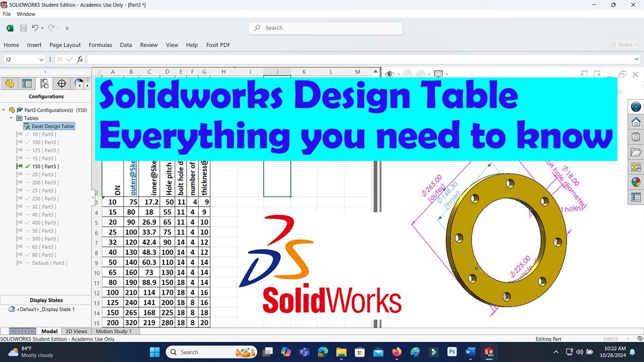644x362 pixels.
Task: Click View Settings monitor icon
Action: click(438, 74)
